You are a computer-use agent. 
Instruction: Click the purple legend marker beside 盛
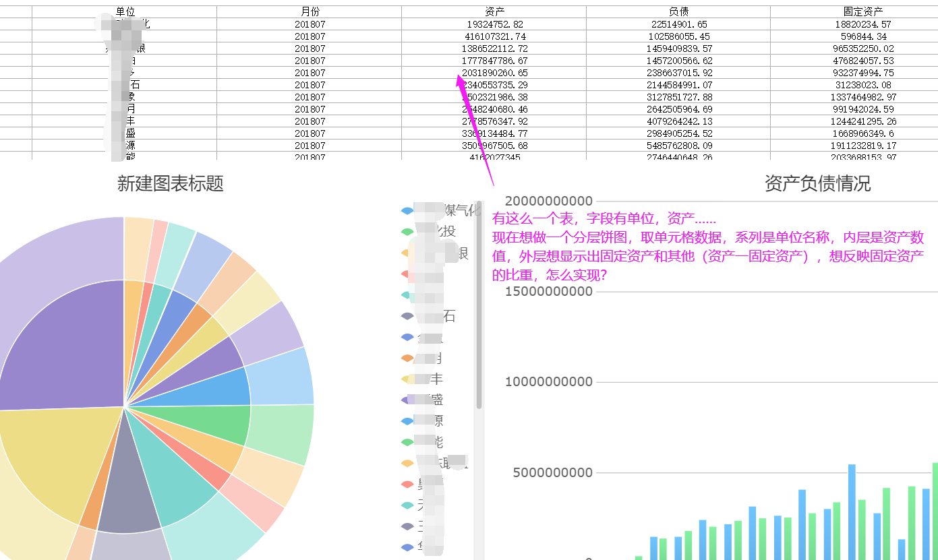407,400
